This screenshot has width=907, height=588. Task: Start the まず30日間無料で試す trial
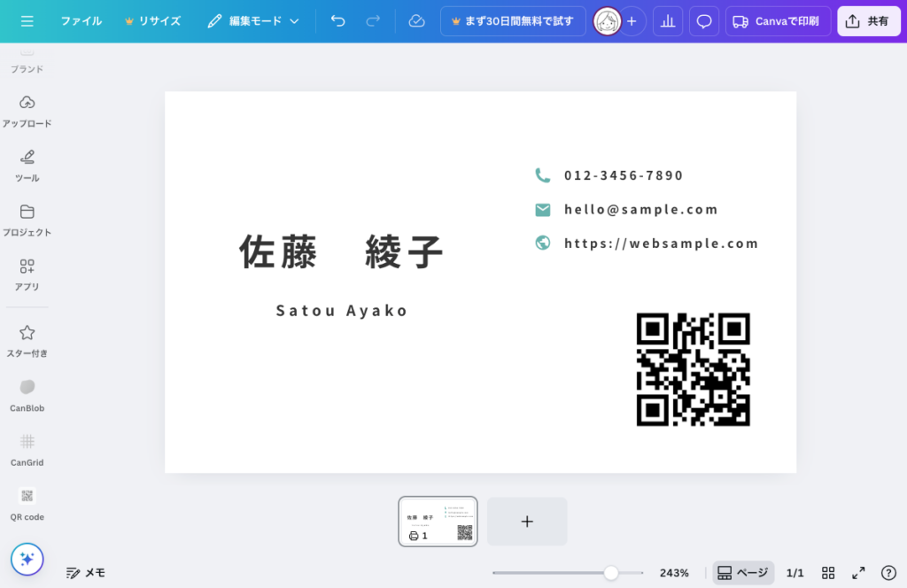513,21
